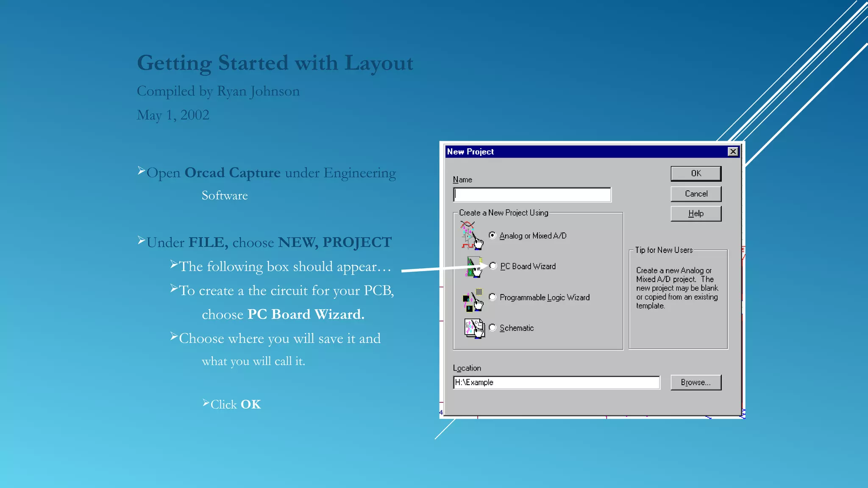Open Help for the New Project dialog
The height and width of the screenshot is (488, 868).
pos(696,213)
